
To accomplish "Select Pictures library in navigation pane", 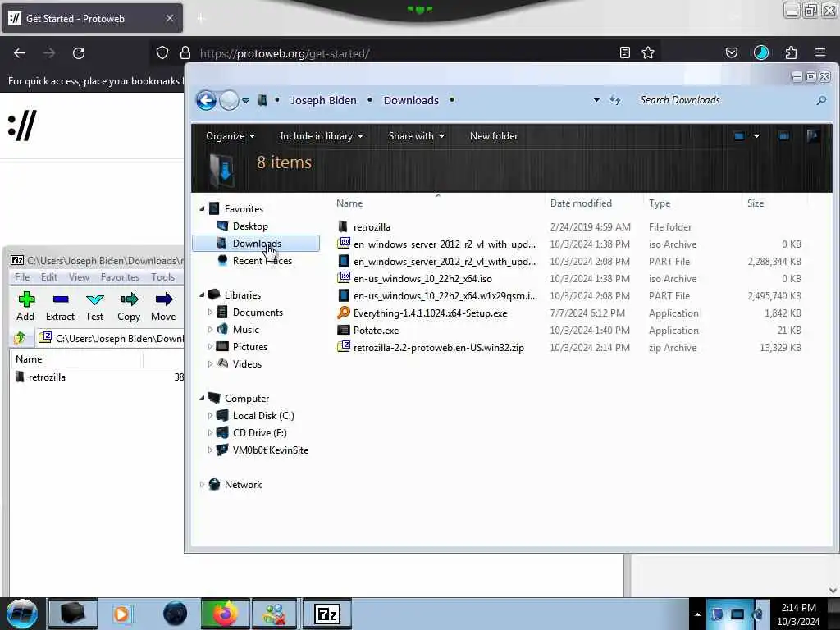I will (x=249, y=347).
